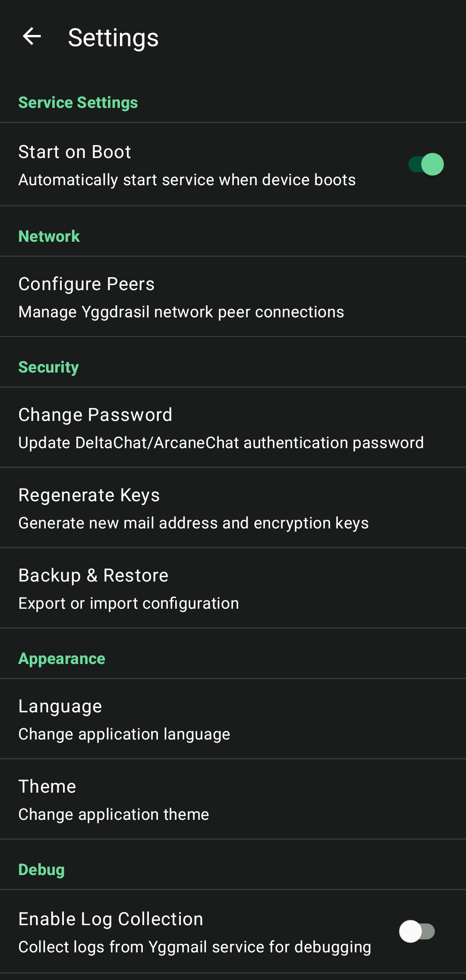466x980 pixels.
Task: Open Configure Peers
Action: [87, 284]
